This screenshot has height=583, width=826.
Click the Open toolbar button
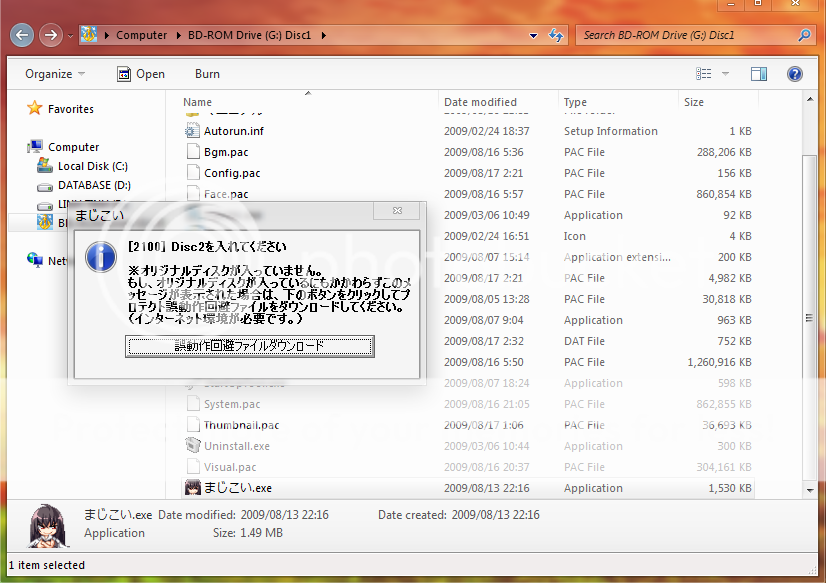click(140, 74)
